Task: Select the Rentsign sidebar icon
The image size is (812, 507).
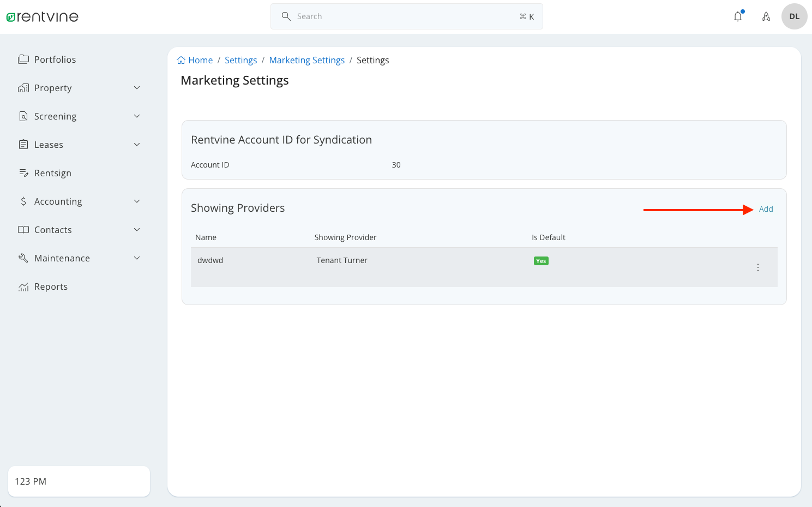Action: coord(23,172)
